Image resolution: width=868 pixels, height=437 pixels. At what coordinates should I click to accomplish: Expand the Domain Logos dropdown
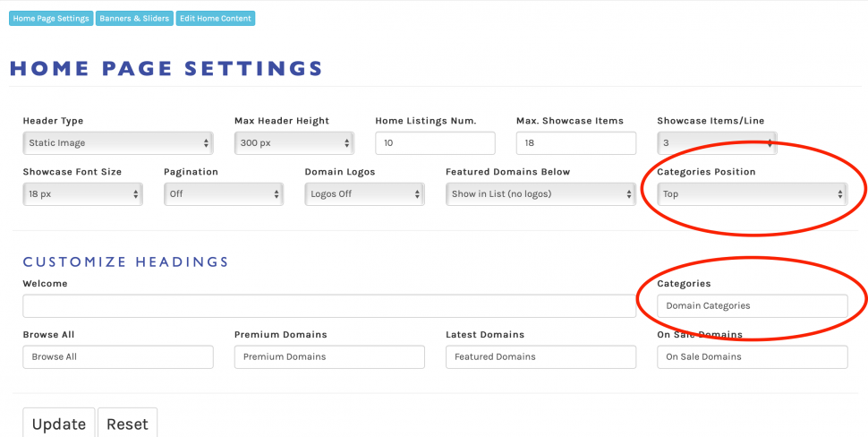coord(364,193)
